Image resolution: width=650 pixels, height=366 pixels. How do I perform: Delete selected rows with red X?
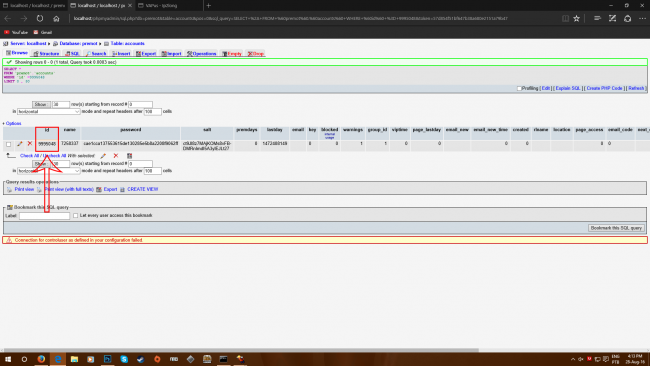click(x=116, y=156)
